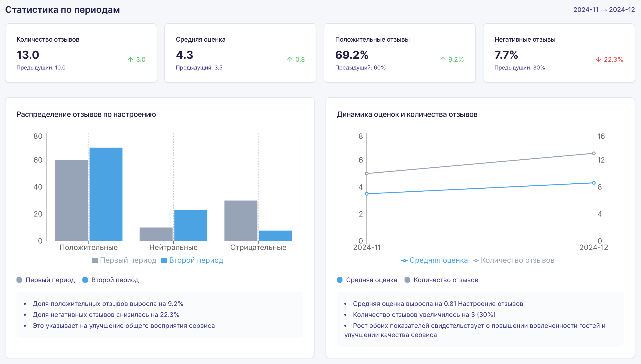
Task: Click the red down arrow beside 22.3%
Action: [x=598, y=59]
